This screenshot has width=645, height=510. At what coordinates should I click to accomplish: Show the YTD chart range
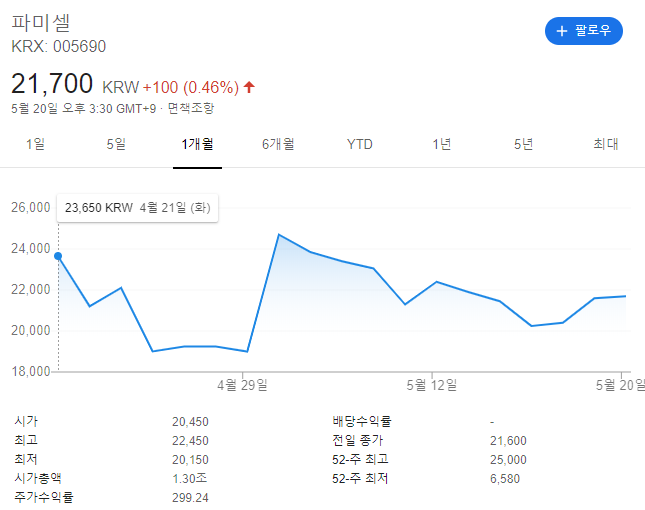[360, 144]
